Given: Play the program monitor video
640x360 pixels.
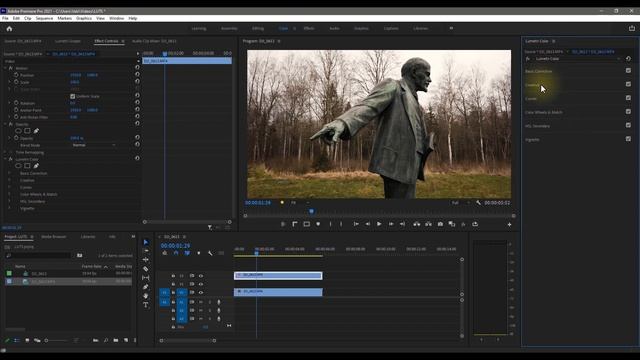Looking at the screenshot, I should tap(379, 224).
